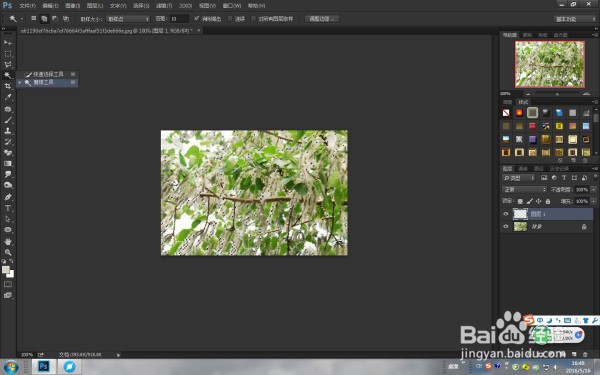Open the 文件 (File) menu
Image resolution: width=600 pixels, height=375 pixels.
click(27, 6)
